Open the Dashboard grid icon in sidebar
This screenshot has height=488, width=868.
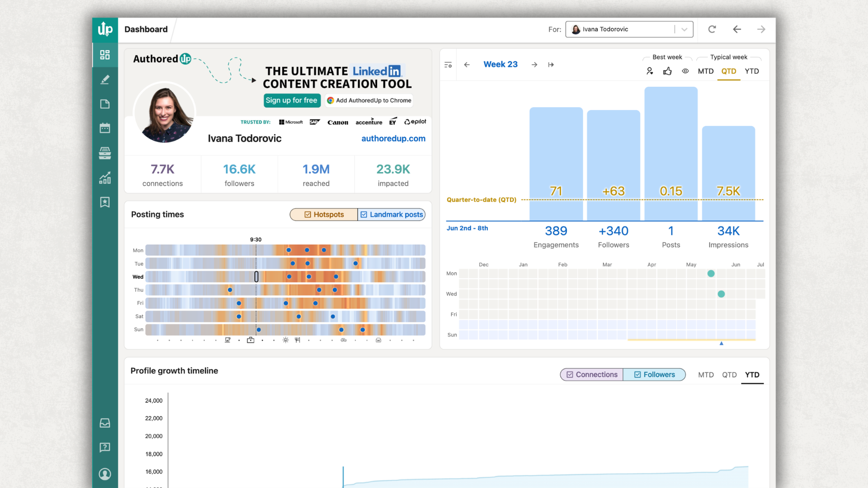(x=105, y=55)
